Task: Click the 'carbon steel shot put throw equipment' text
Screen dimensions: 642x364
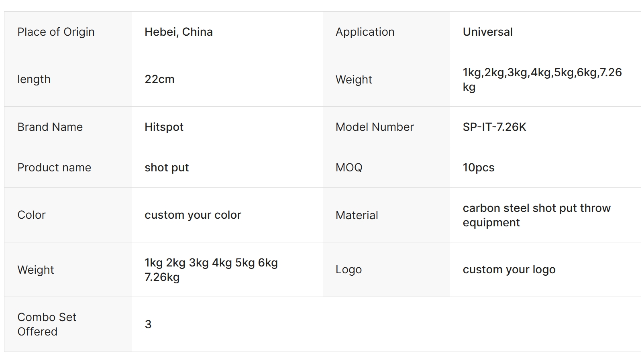Action: [x=536, y=215]
